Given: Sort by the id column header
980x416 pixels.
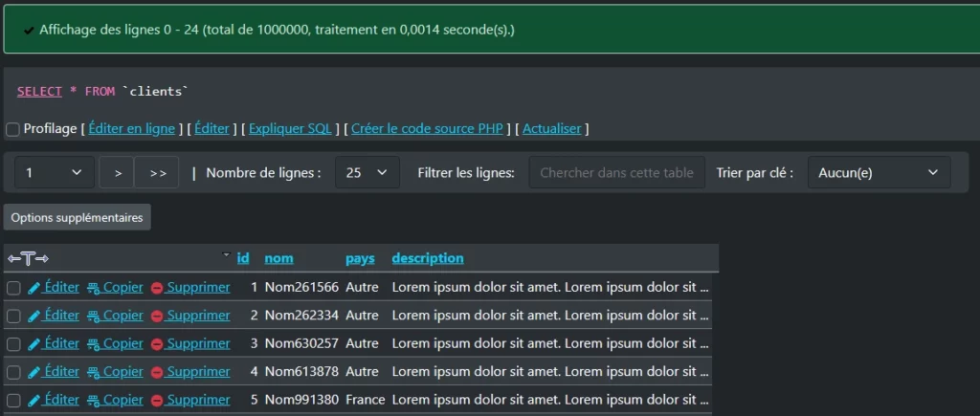Looking at the screenshot, I should [243, 258].
